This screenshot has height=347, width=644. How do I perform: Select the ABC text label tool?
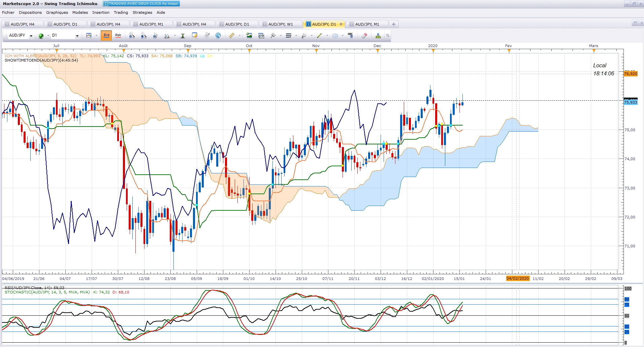point(350,36)
